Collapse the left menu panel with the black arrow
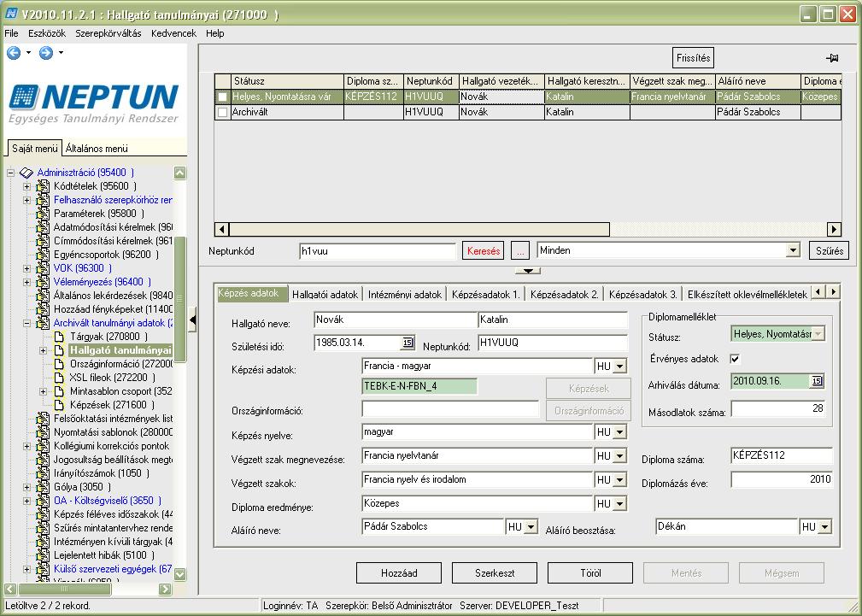Image resolution: width=862 pixels, height=616 pixels. [192, 320]
